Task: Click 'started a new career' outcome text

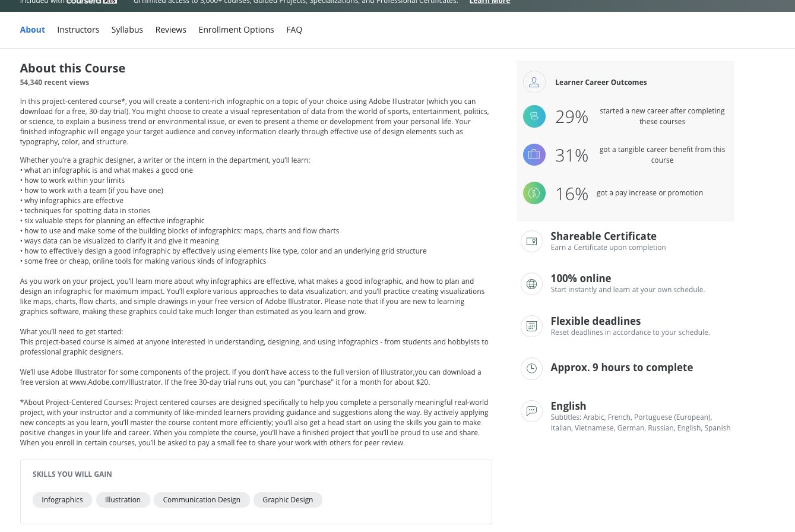Action: coord(662,116)
